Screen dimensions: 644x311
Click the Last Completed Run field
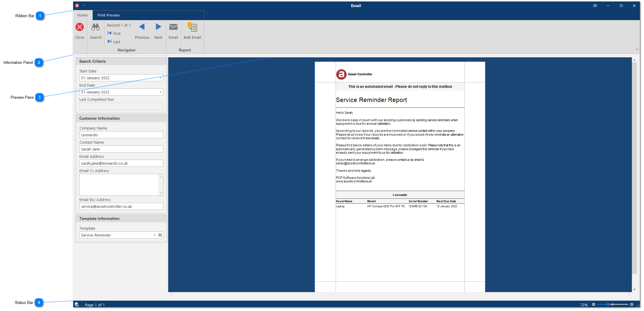(x=121, y=106)
